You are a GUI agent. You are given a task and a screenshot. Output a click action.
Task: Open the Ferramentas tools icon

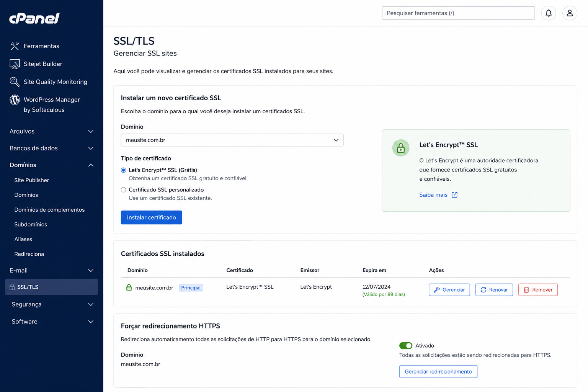pos(15,46)
